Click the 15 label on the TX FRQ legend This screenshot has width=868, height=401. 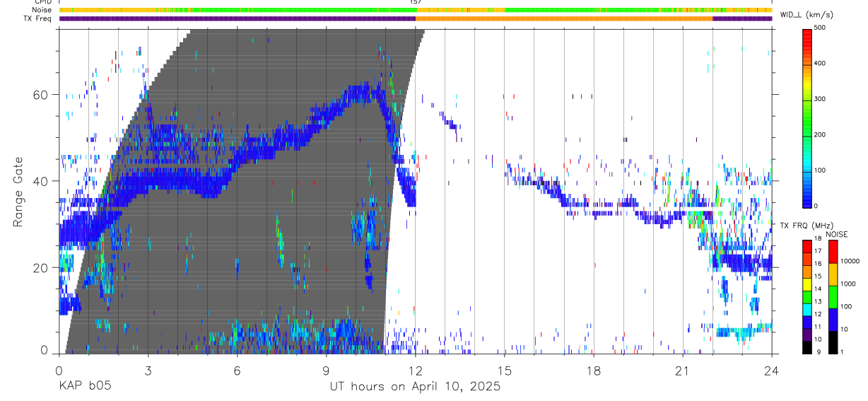coord(818,276)
